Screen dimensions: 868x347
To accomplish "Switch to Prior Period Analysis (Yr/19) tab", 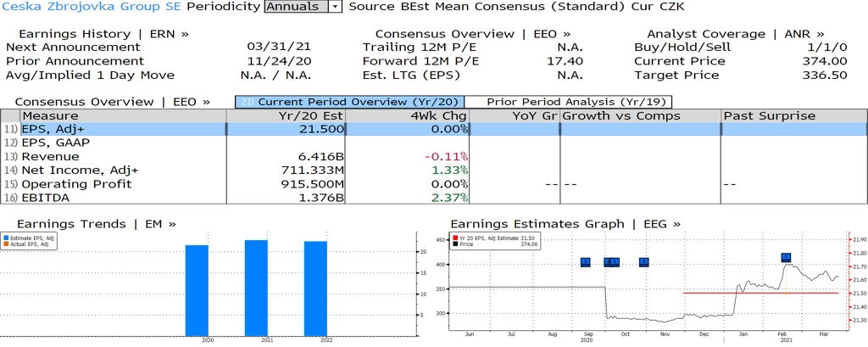I will click(x=569, y=102).
